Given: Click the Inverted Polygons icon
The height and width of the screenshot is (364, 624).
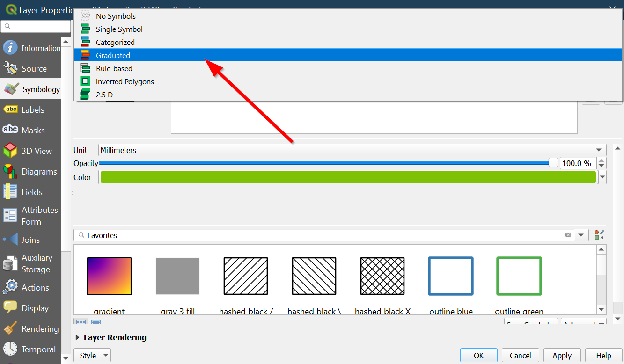Looking at the screenshot, I should (85, 81).
